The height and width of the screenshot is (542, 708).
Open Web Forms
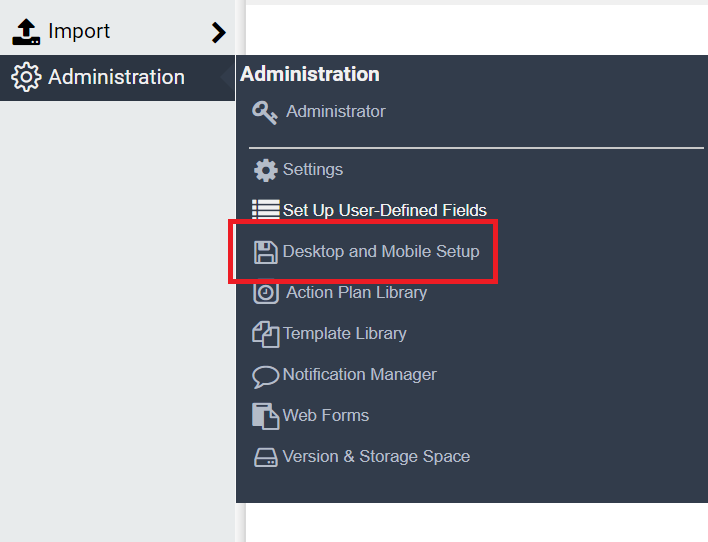(x=326, y=415)
